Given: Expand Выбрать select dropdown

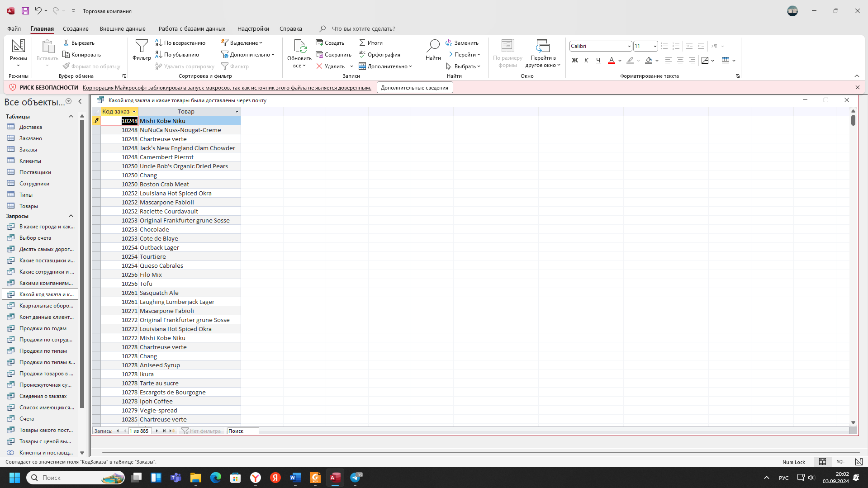Looking at the screenshot, I should 463,66.
